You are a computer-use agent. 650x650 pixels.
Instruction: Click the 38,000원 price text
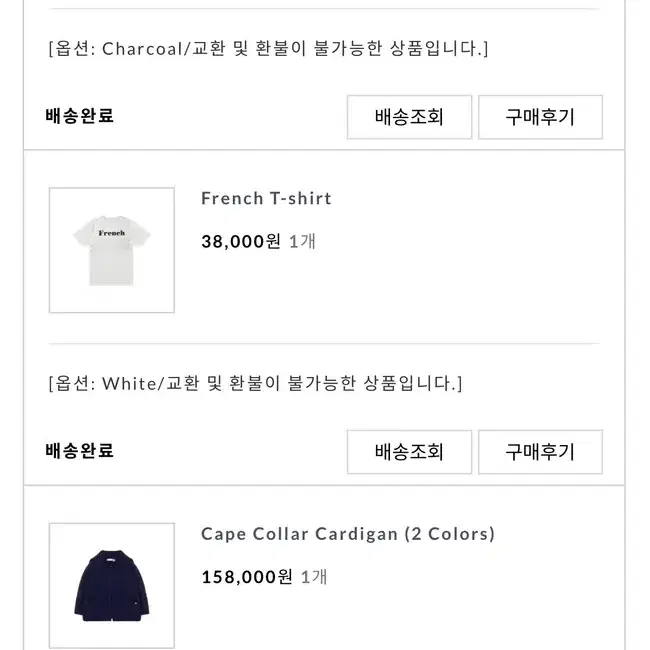(x=241, y=241)
